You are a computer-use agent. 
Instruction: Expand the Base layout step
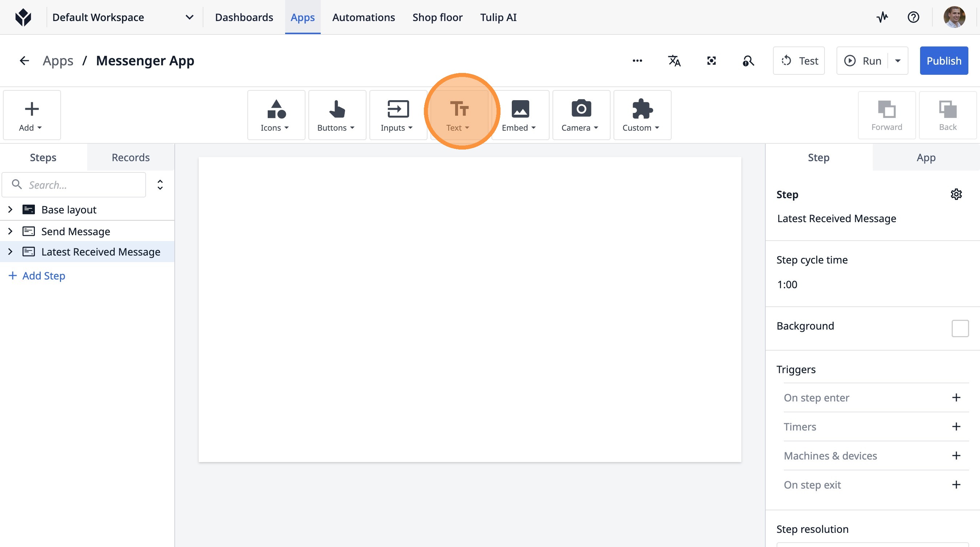pyautogui.click(x=10, y=209)
